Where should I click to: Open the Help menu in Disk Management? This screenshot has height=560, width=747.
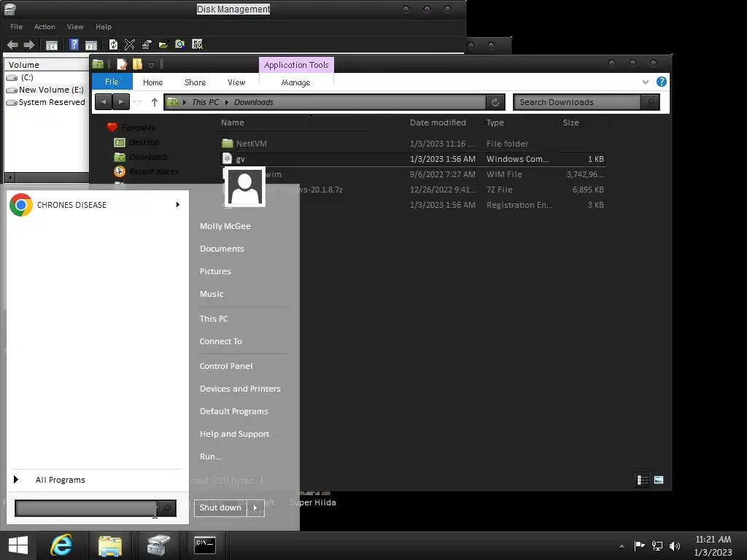point(104,27)
